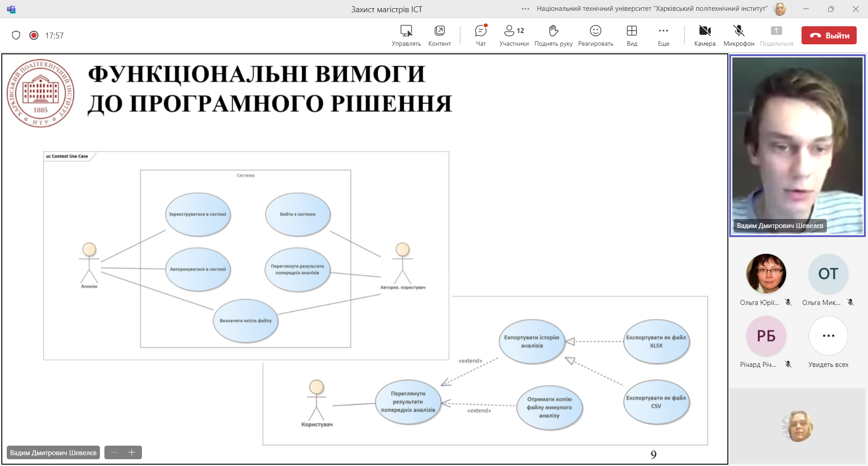Raise hand with Поднять руку
Screen dimensions: 868x466
pyautogui.click(x=553, y=35)
